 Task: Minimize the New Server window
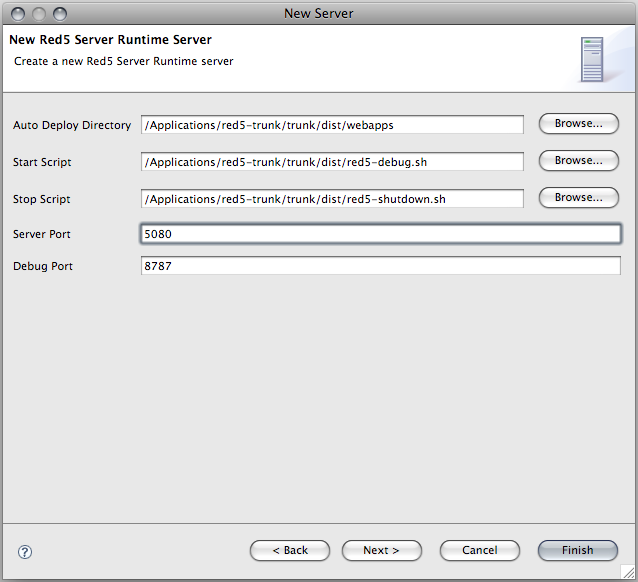click(x=39, y=14)
